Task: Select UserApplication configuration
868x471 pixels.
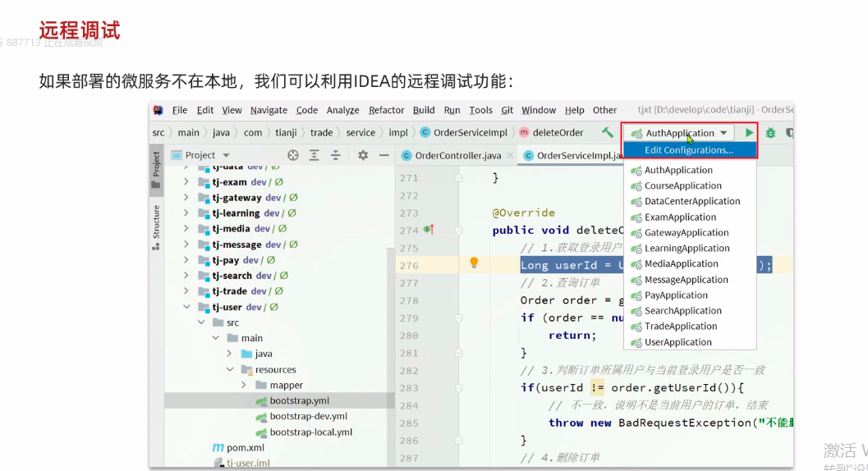Action: (690, 342)
